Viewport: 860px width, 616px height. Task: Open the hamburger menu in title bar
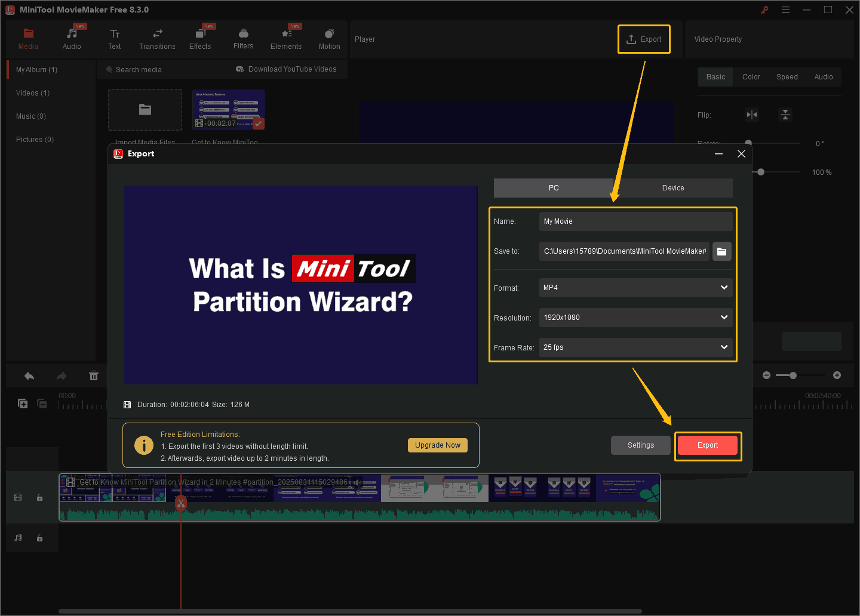tap(785, 10)
